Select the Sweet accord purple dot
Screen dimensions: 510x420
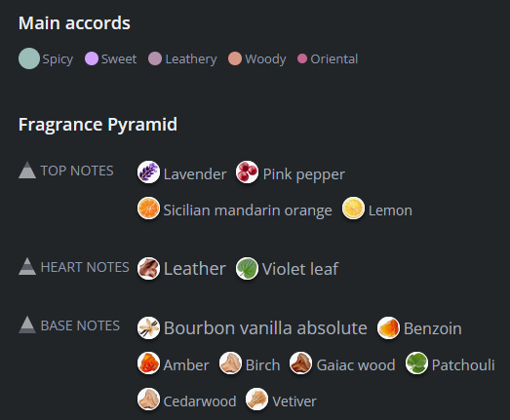click(92, 58)
